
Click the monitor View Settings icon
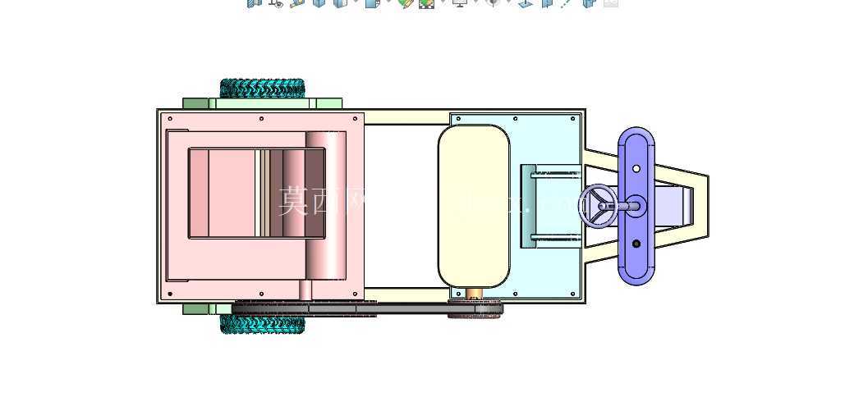click(459, 2)
